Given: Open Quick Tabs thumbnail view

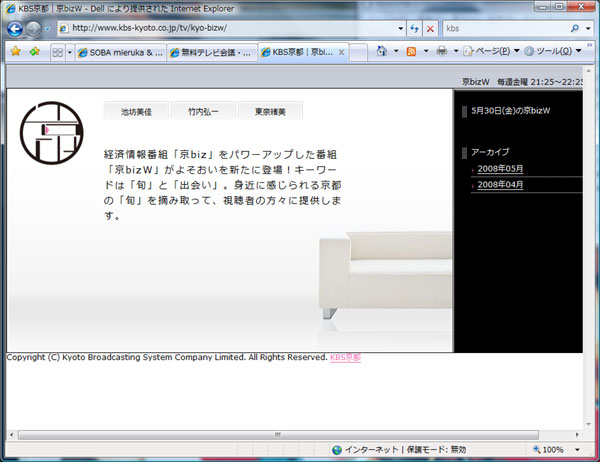Looking at the screenshot, I should (57, 52).
